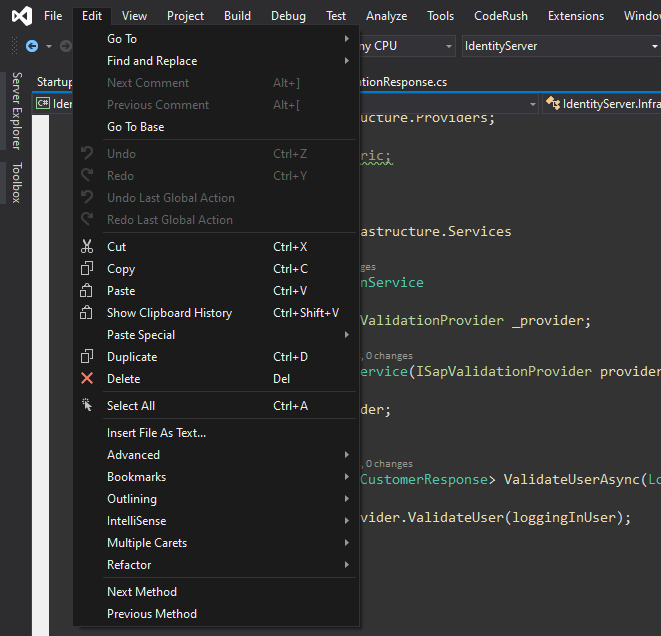The width and height of the screenshot is (661, 636).
Task: Select Insert File As Text...
Action: point(216,433)
